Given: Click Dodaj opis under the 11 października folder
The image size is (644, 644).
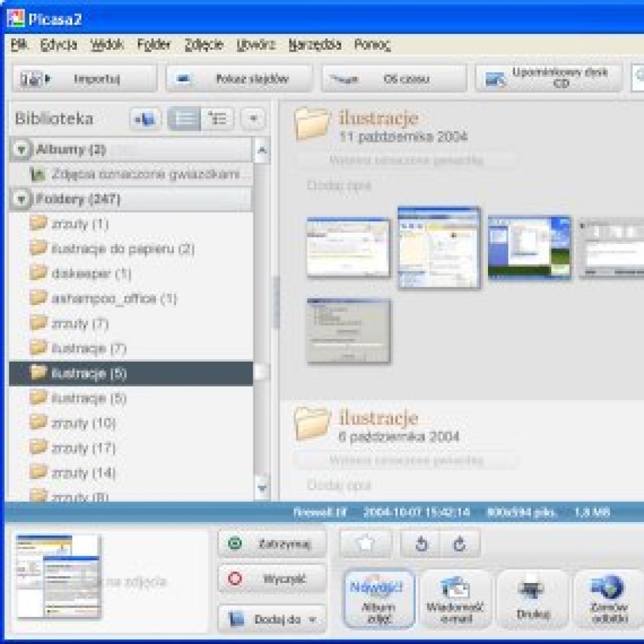Looking at the screenshot, I should [x=339, y=186].
